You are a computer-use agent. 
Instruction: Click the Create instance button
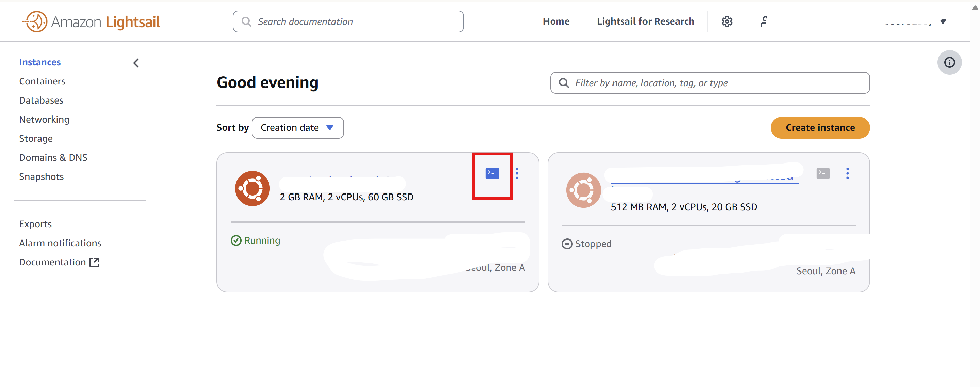coord(820,128)
